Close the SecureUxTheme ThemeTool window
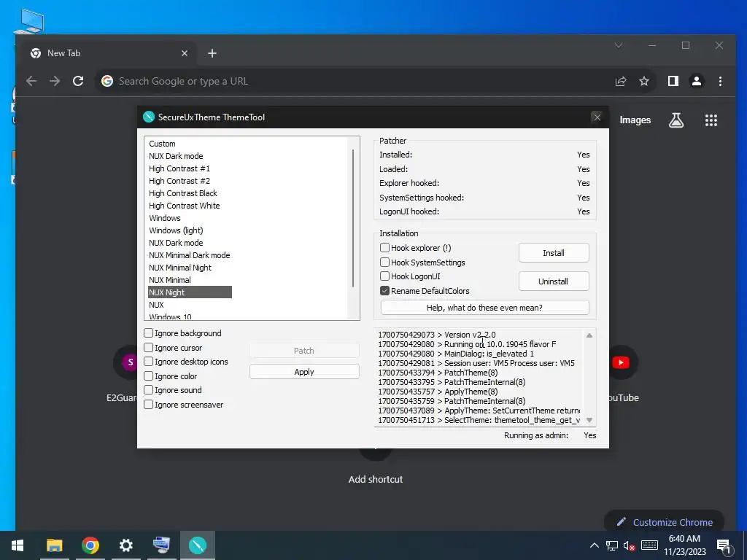This screenshot has width=747, height=560. [597, 117]
